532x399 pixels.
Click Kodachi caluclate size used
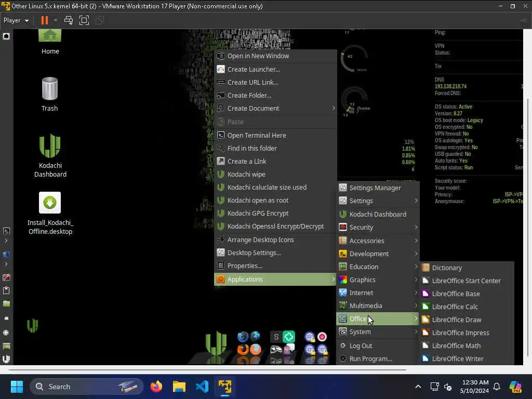(275, 187)
